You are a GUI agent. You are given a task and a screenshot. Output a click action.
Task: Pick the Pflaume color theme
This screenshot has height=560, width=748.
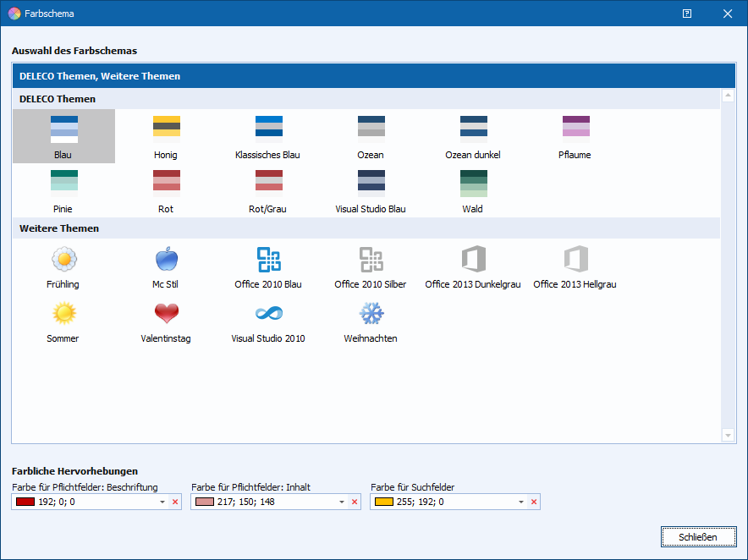tap(575, 127)
